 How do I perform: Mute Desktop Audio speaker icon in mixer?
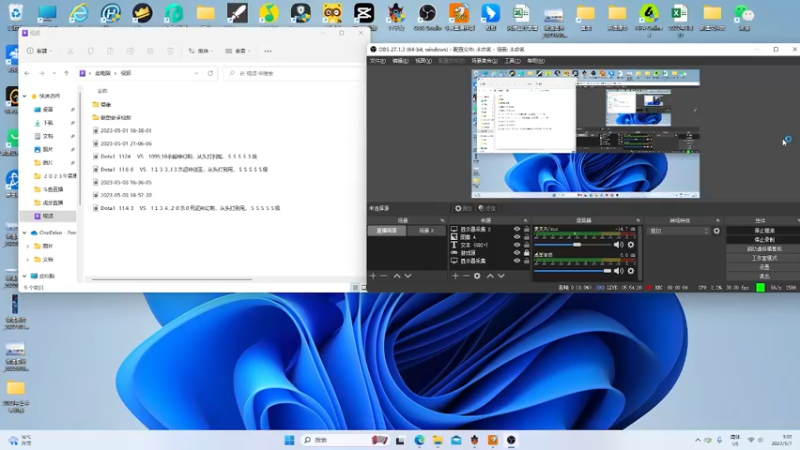pos(618,271)
